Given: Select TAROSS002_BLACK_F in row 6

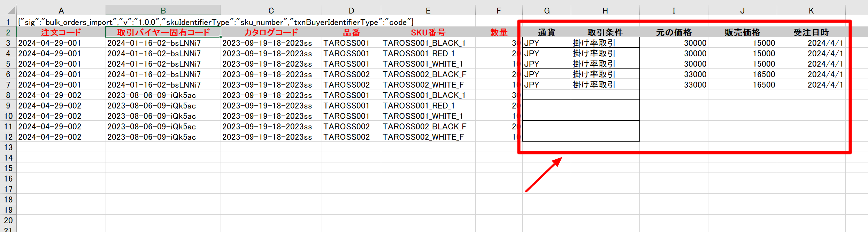Looking at the screenshot, I should coord(428,74).
